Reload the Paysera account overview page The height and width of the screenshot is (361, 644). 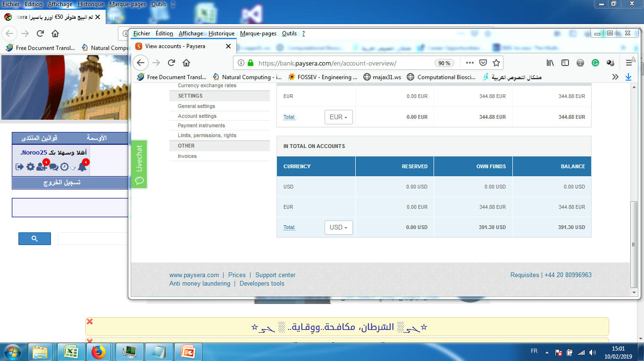(172, 63)
